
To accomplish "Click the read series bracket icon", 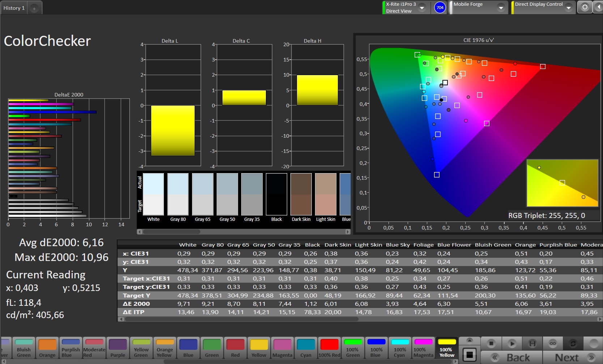I will coord(532,343).
